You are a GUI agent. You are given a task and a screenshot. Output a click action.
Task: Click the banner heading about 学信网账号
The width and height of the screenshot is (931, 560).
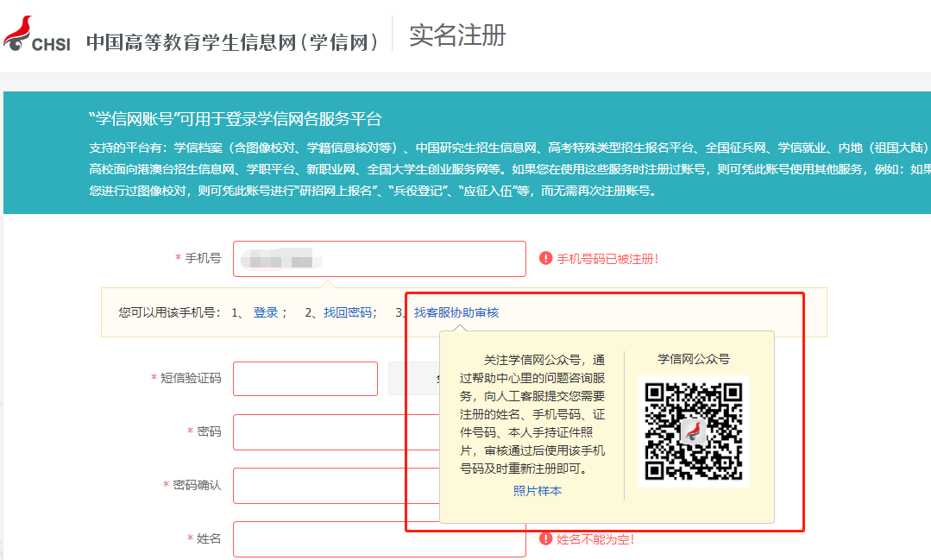(235, 119)
